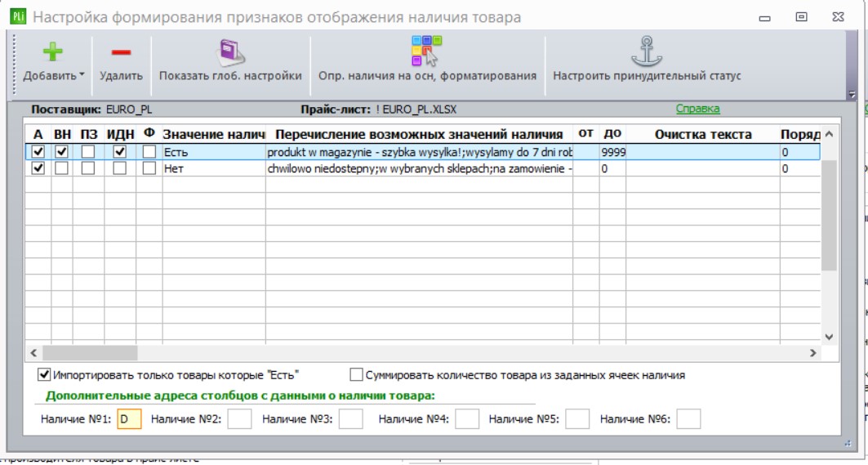Toggle the ВН checkbox in the Нет row

(x=62, y=168)
